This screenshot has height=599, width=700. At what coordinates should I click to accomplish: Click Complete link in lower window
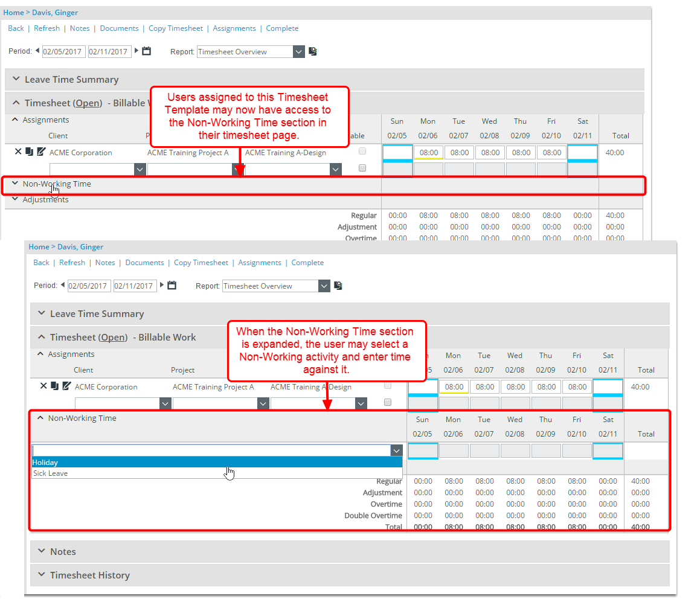point(307,263)
